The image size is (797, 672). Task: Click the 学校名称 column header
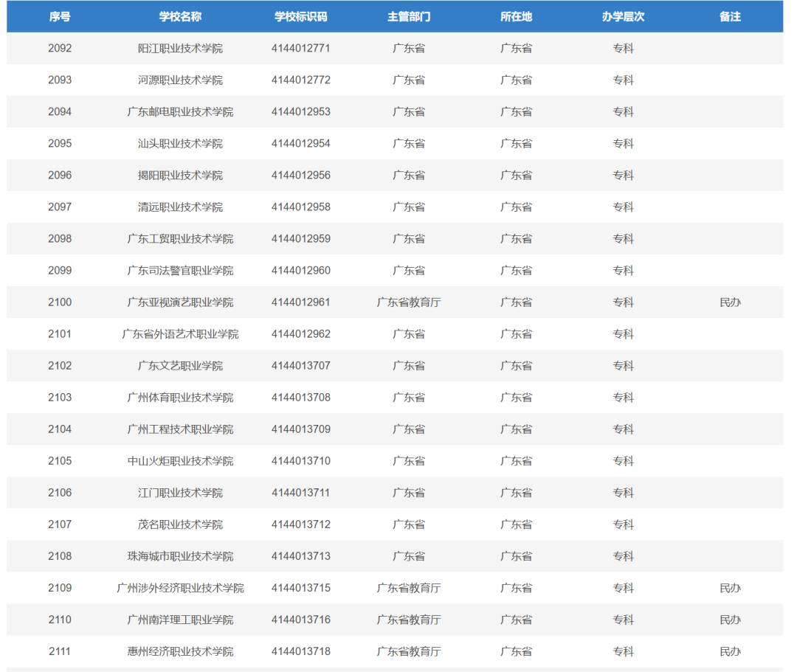[180, 16]
